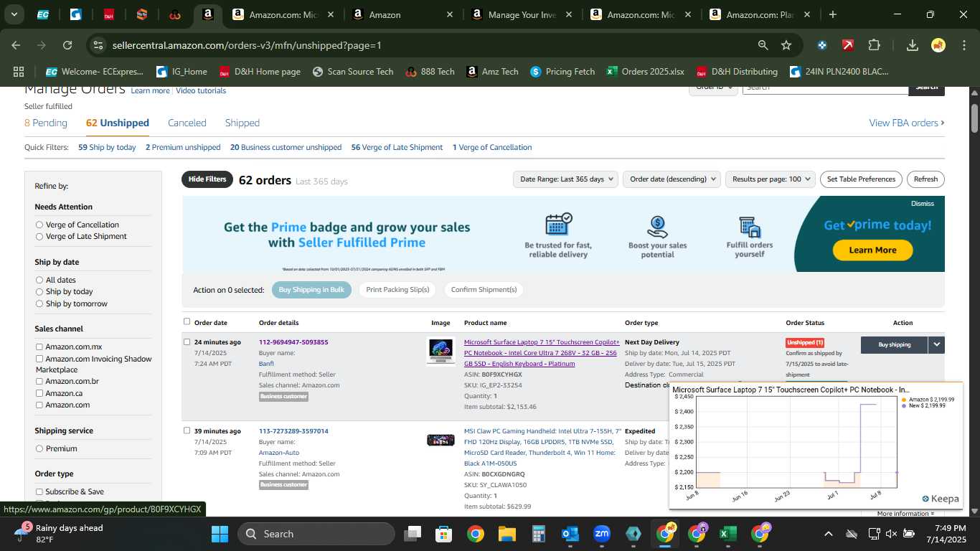
Task: Open Scan Source Tech bookmark
Action: point(353,72)
